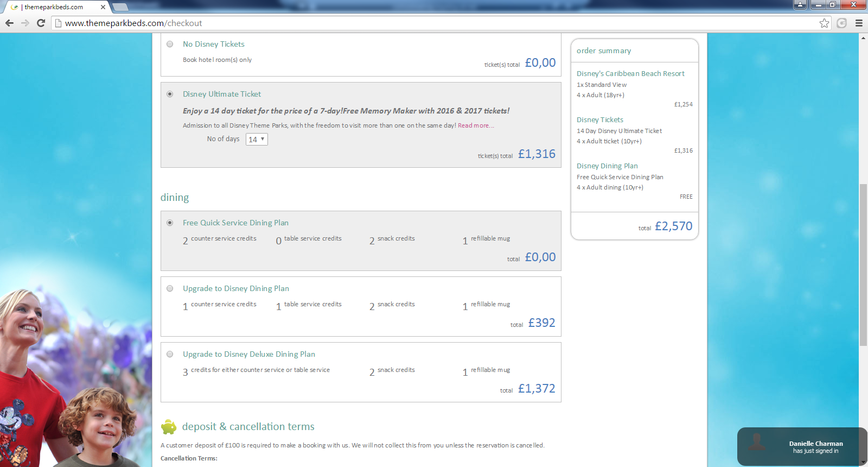868x467 pixels.
Task: Click the Upgrade to Disney Dining Plan title
Action: 236,288
